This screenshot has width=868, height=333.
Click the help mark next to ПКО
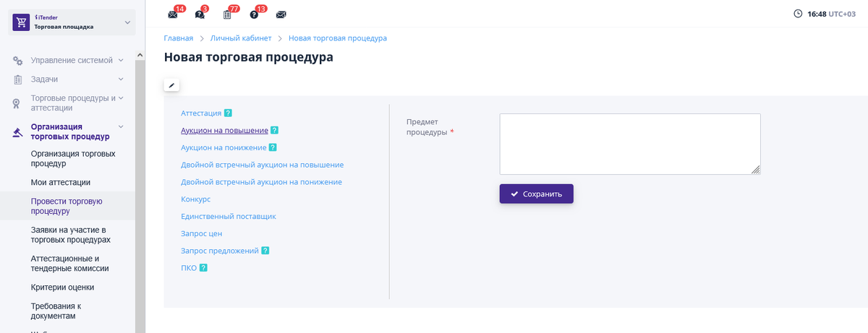pos(203,268)
